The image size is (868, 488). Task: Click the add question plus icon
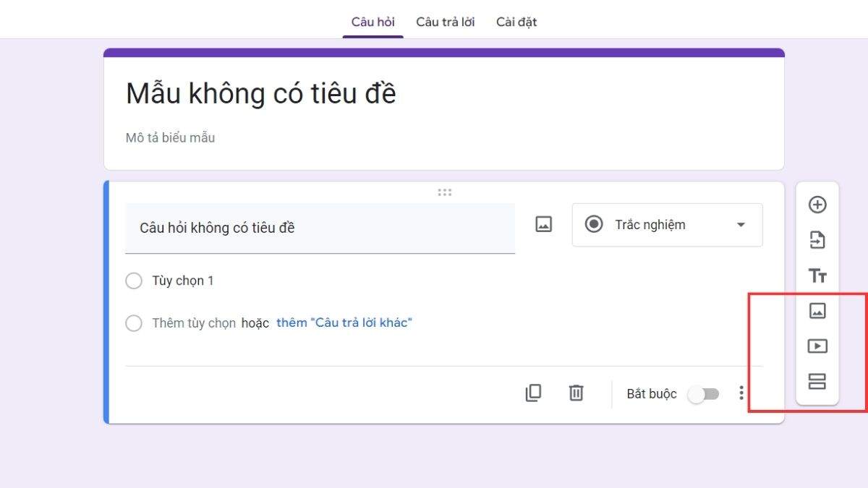[x=817, y=205]
